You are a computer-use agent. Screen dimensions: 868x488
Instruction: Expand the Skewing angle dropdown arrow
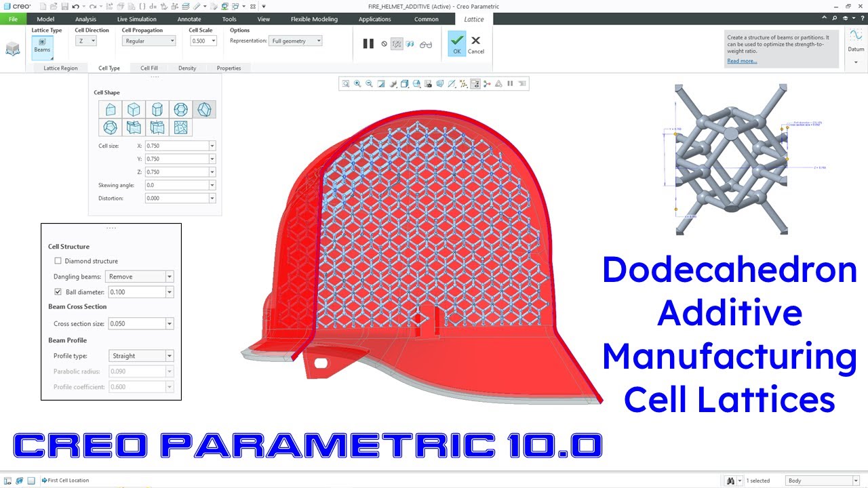pyautogui.click(x=212, y=185)
